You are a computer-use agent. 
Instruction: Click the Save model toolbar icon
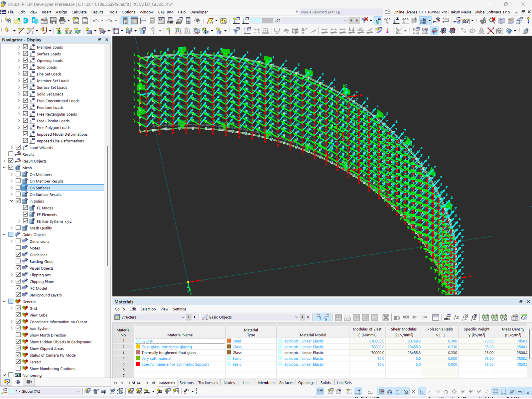point(53,21)
